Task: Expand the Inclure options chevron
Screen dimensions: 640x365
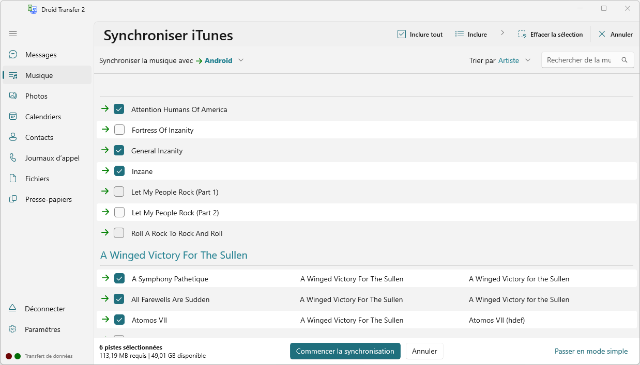Action: tap(502, 33)
